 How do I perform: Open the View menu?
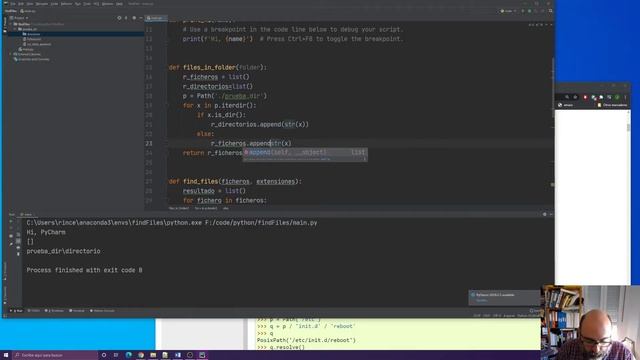pos(30,4)
